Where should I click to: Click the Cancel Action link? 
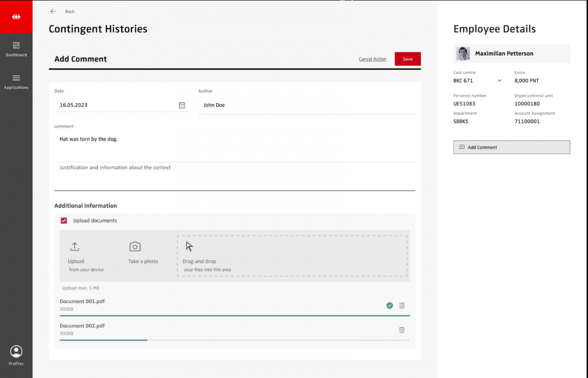tap(372, 59)
